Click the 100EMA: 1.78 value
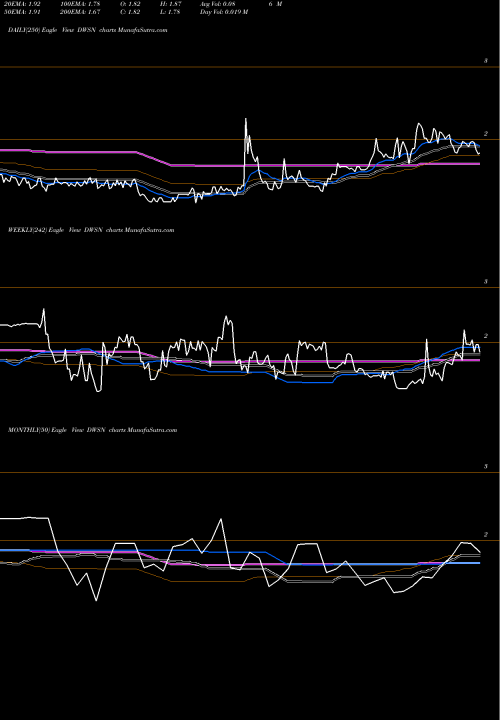500x720 pixels. pos(79,4)
